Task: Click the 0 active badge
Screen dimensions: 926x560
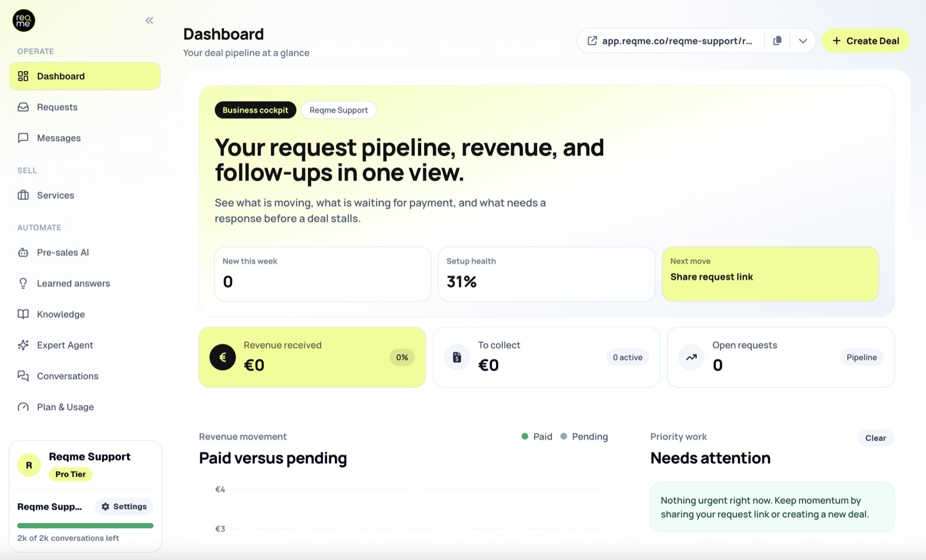Action: click(x=627, y=358)
